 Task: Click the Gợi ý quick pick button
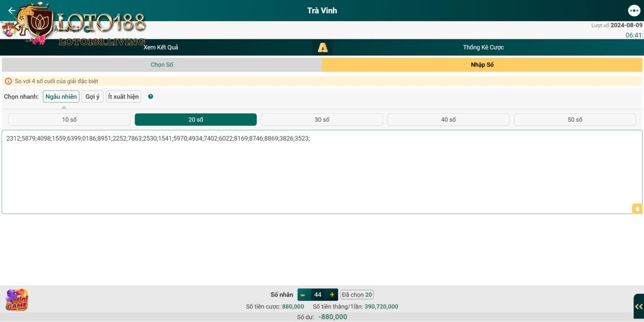click(x=93, y=97)
